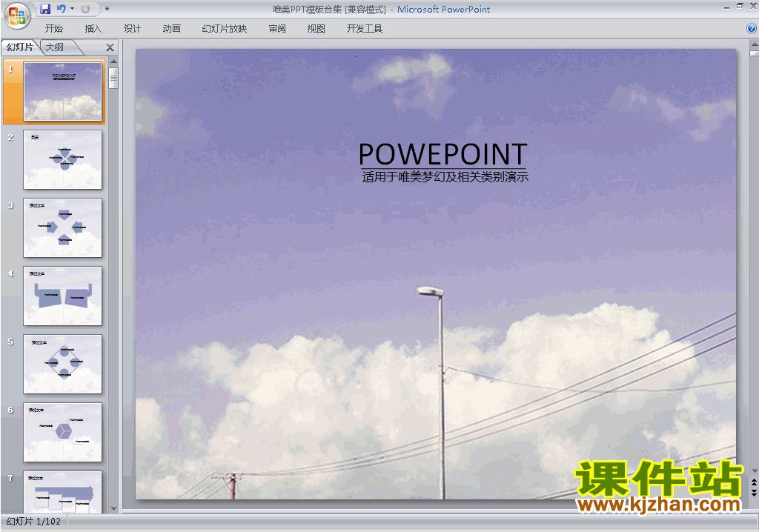The height and width of the screenshot is (532, 759).
Task: Click the 幻灯片 1/102 status indicator
Action: (34, 522)
